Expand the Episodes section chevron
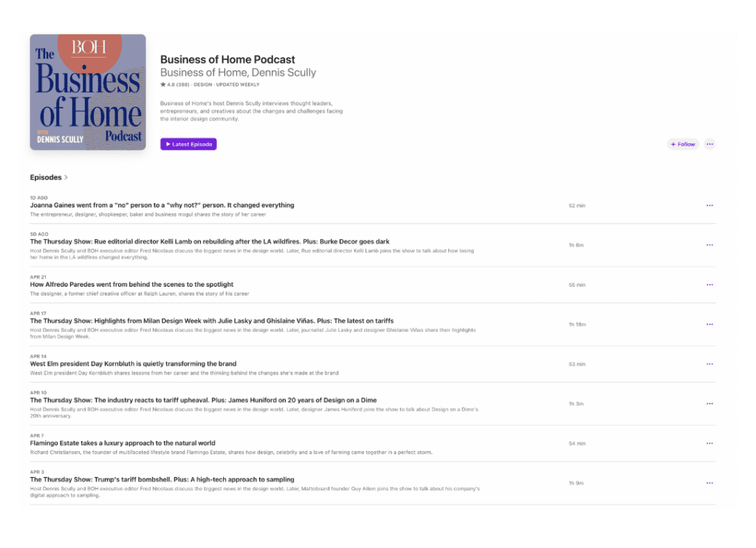The image size is (756, 548). [x=66, y=177]
